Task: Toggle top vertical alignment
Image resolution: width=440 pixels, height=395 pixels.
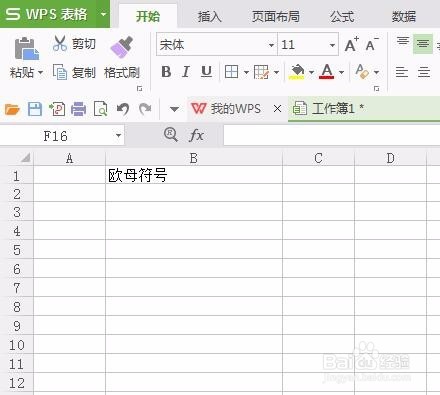Action: click(403, 42)
